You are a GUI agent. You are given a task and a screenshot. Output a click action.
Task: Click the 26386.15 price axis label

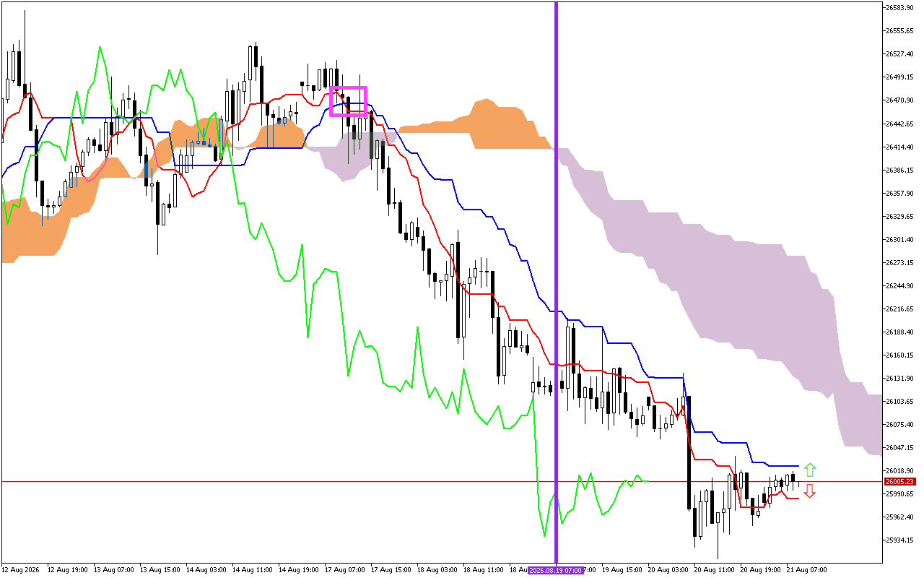click(x=899, y=170)
